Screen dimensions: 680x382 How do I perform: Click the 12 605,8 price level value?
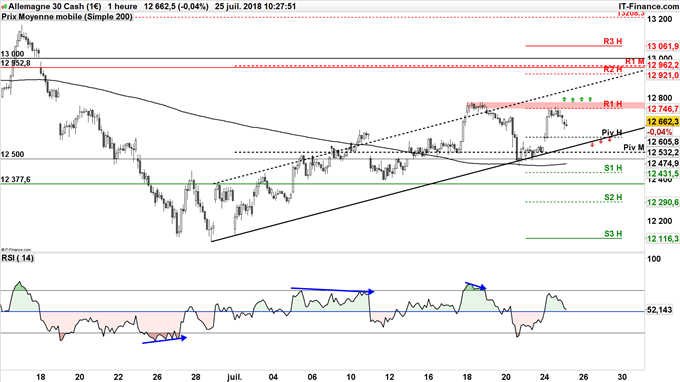pos(663,142)
